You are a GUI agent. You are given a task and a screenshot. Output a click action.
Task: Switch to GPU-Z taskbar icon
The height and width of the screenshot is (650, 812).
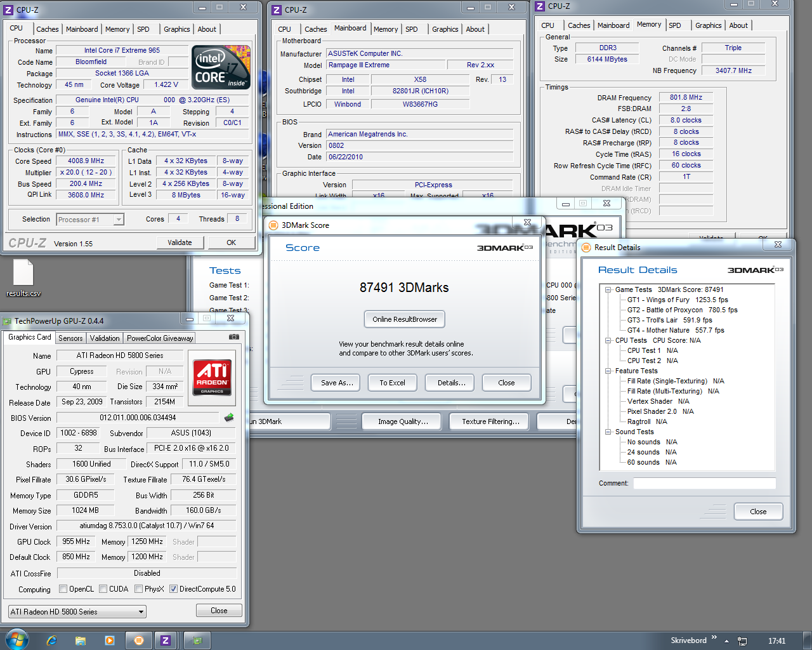click(x=197, y=640)
